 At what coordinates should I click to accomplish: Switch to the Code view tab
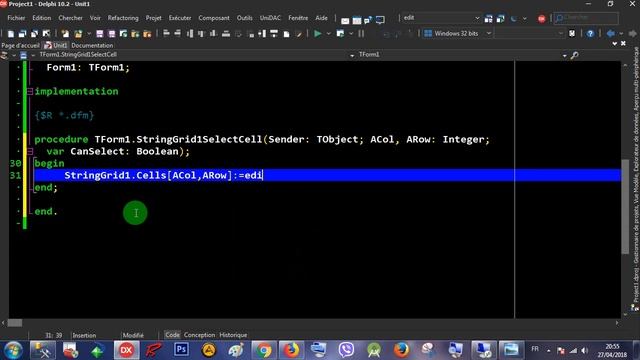[x=172, y=335]
